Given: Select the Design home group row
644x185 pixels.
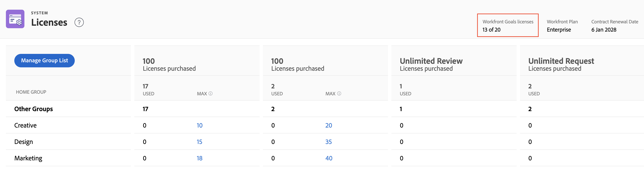Looking at the screenshot, I should (x=24, y=142).
